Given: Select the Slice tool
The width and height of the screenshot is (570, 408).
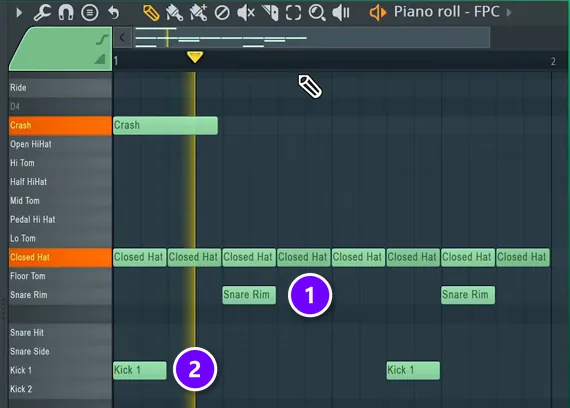Looking at the screenshot, I should tap(270, 13).
